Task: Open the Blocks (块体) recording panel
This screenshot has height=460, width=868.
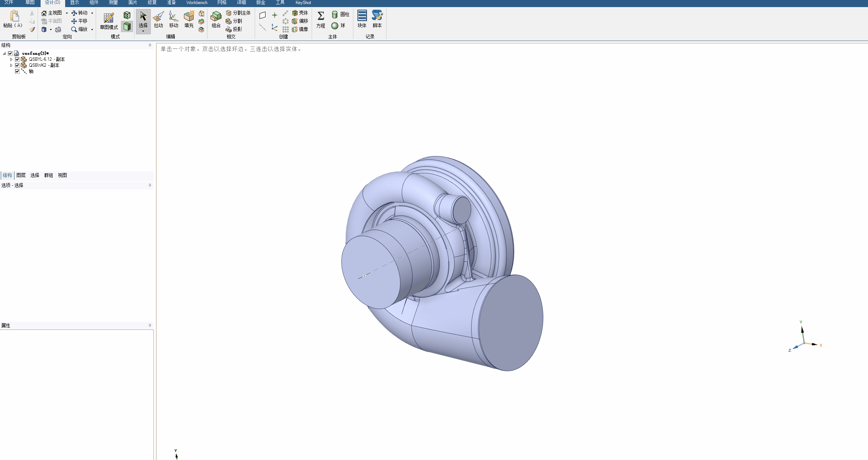Action: pos(362,19)
